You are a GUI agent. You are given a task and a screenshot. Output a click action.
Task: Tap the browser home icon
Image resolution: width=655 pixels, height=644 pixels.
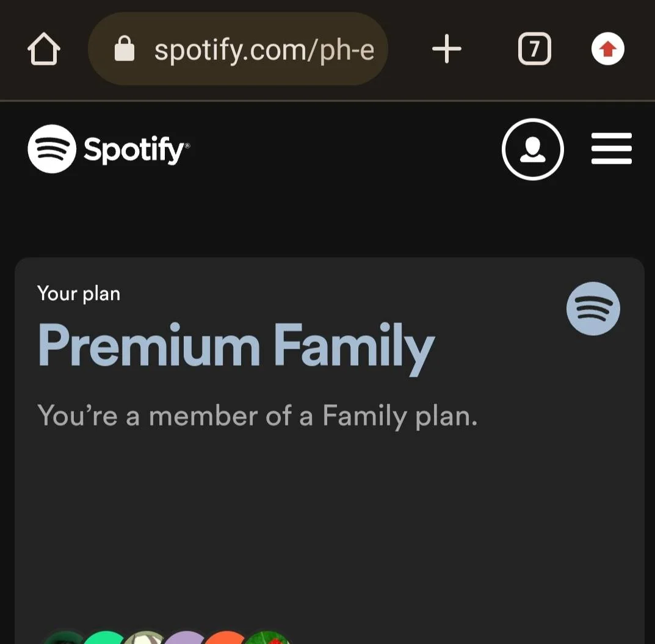[x=44, y=49]
